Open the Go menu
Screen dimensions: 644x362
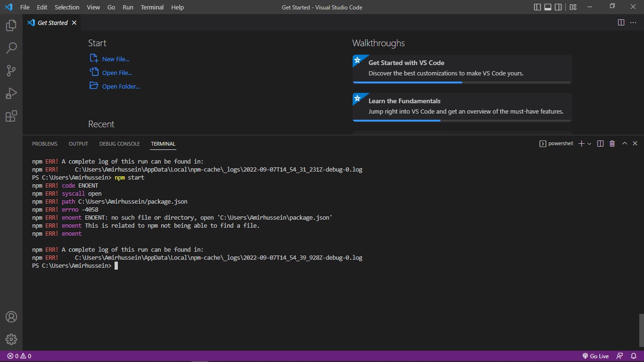click(111, 7)
